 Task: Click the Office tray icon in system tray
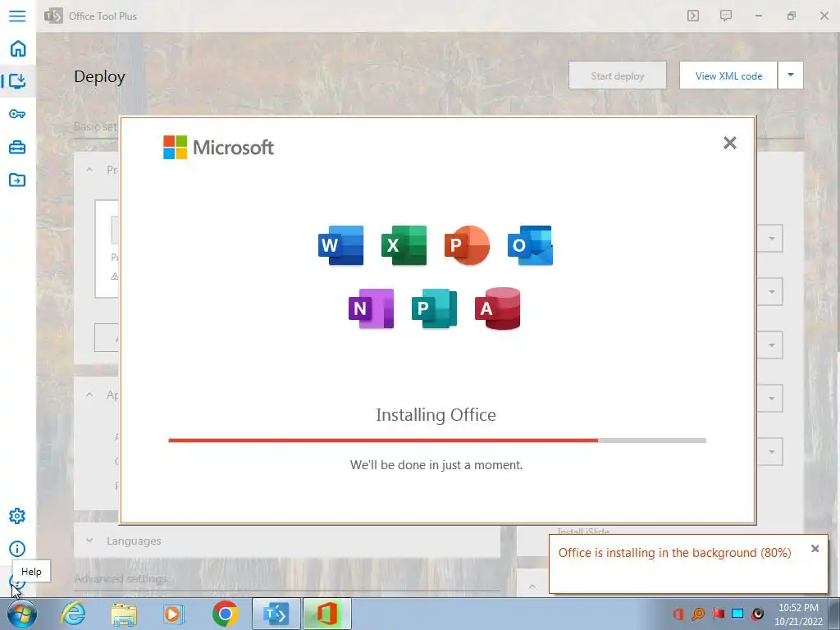[x=678, y=614]
